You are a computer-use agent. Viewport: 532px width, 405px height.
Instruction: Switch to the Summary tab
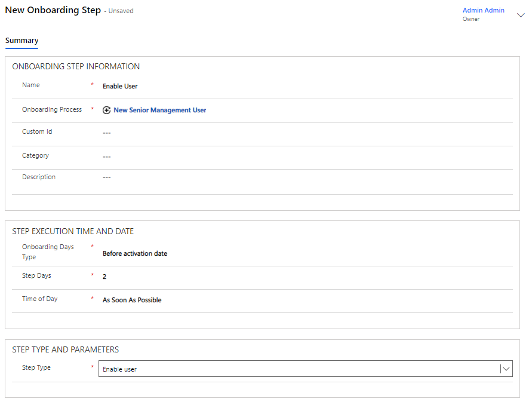[21, 41]
